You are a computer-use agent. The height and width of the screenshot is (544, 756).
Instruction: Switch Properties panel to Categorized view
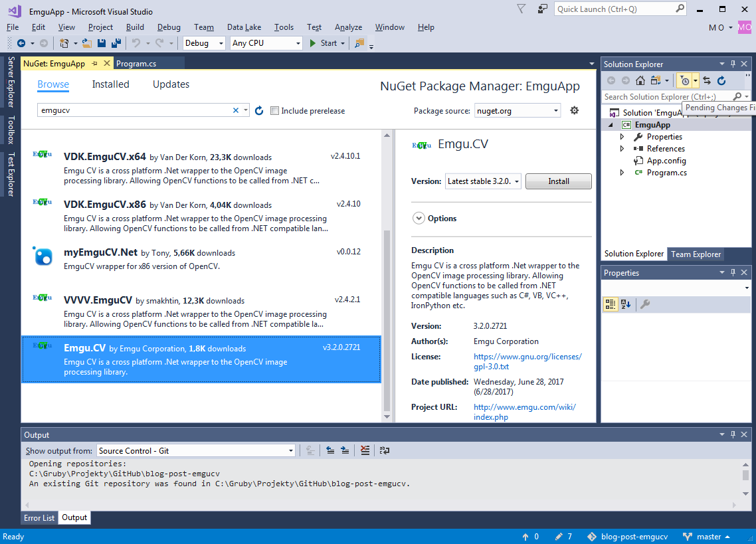point(610,305)
